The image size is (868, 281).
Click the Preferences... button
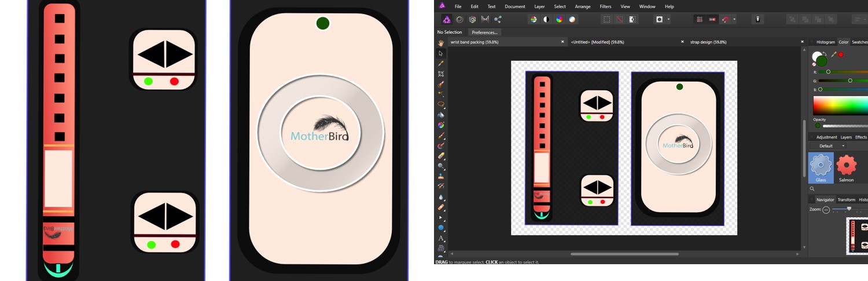click(484, 32)
